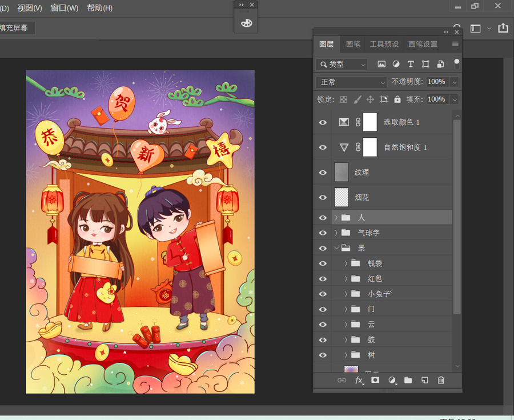This screenshot has width=514, height=420.
Task: Switch to the 工具预设 tab
Action: (x=384, y=44)
